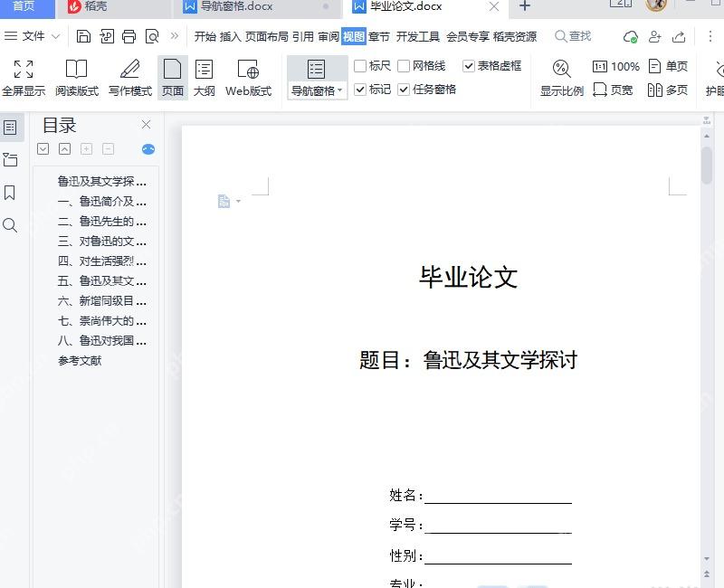Jump to 八、鲁迅对我国 heading
724x588 pixels.
[x=102, y=341]
